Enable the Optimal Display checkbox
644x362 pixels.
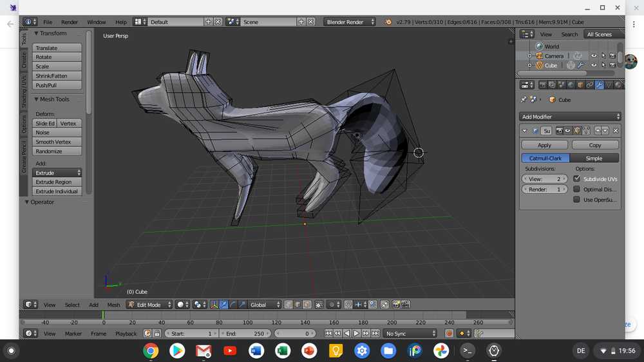pyautogui.click(x=576, y=189)
